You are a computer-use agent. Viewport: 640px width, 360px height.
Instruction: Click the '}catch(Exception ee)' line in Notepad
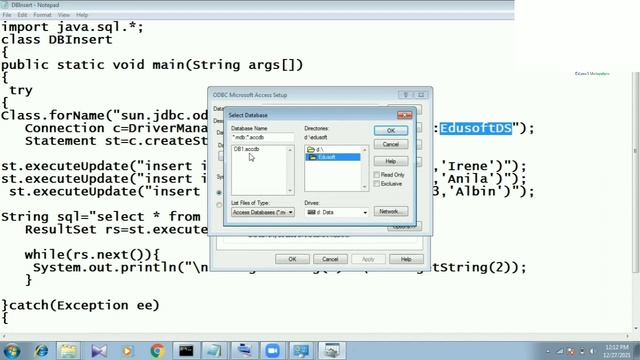[x=80, y=305]
